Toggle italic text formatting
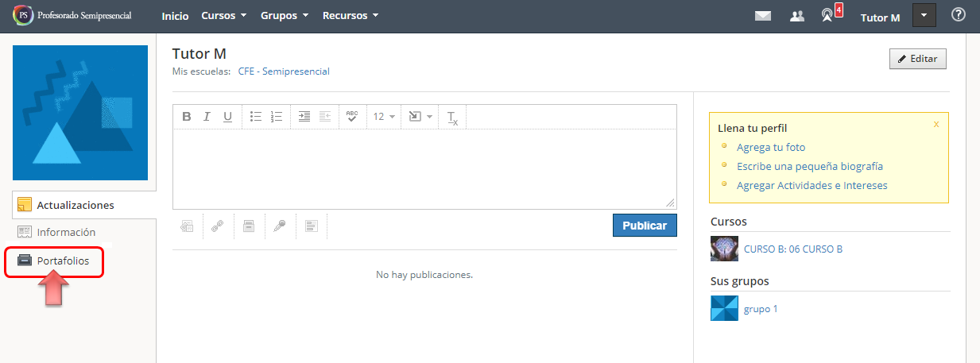The height and width of the screenshot is (363, 980). (207, 117)
